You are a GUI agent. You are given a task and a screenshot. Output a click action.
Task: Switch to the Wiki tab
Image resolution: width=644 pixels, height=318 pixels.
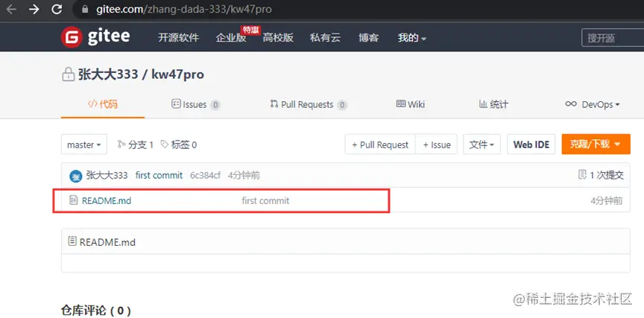coord(410,104)
